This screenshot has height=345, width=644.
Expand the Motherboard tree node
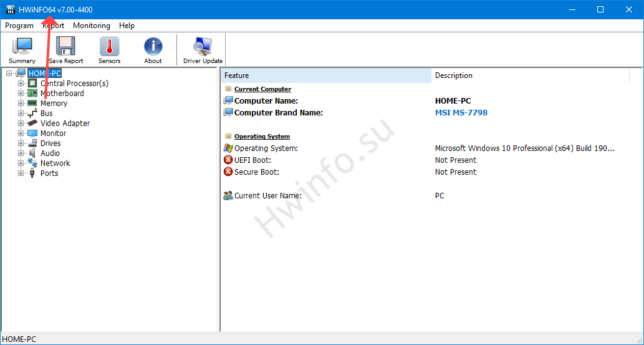(x=21, y=94)
